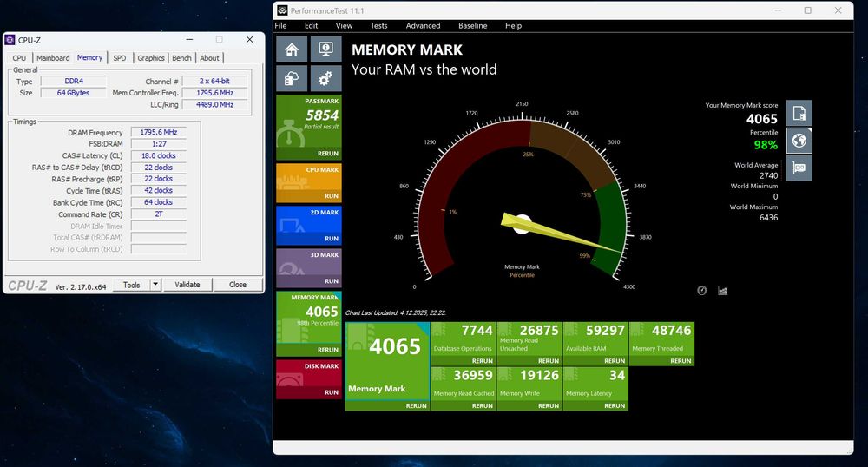Open the Tests menu

click(x=378, y=25)
